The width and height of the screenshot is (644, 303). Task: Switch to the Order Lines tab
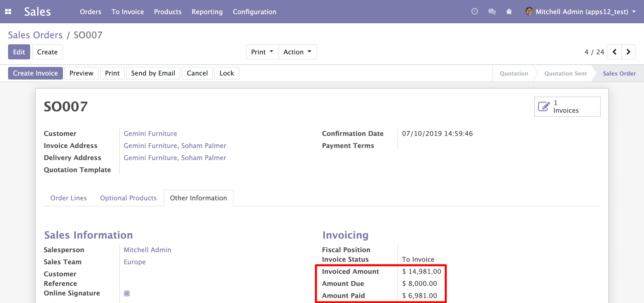(68, 198)
